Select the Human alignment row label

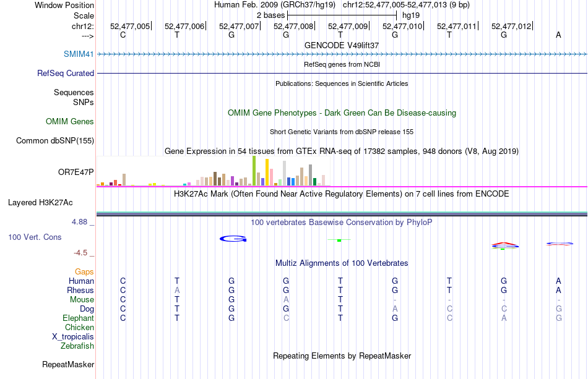coord(81,281)
